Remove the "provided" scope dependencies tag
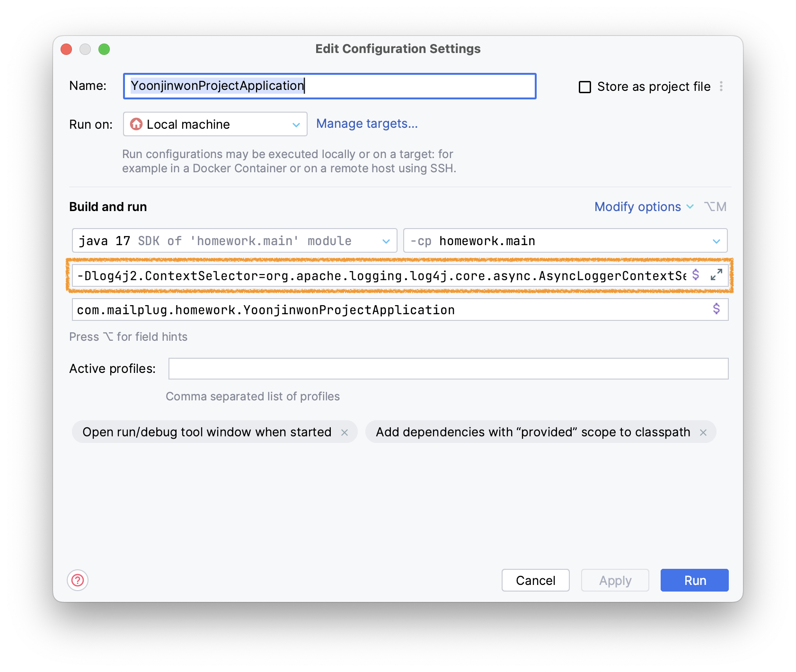Viewport: 796px width, 672px height. (703, 432)
